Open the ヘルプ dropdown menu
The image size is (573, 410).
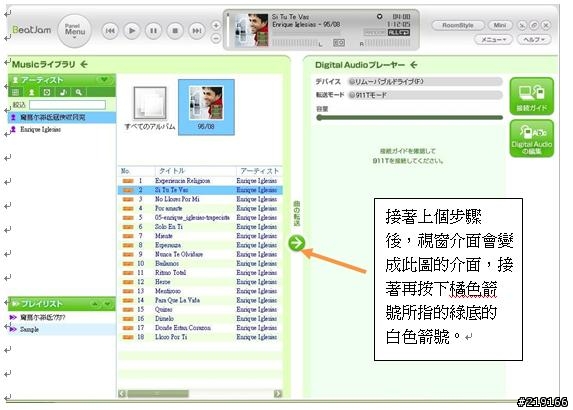(x=534, y=39)
